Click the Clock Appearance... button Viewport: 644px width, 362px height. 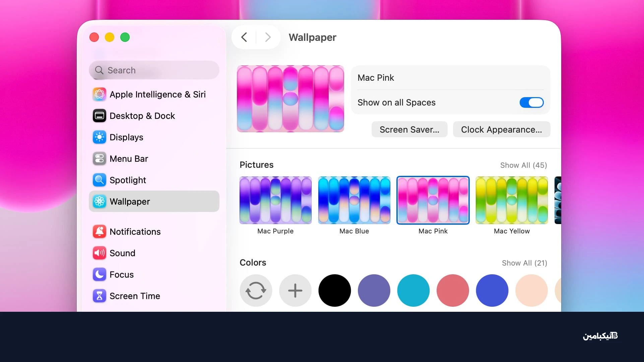pyautogui.click(x=501, y=130)
